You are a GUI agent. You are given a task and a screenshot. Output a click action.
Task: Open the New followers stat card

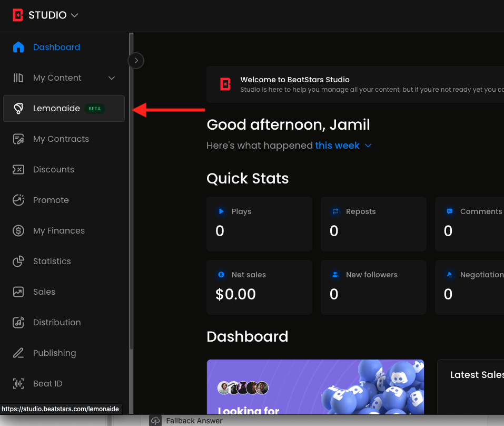tap(373, 287)
